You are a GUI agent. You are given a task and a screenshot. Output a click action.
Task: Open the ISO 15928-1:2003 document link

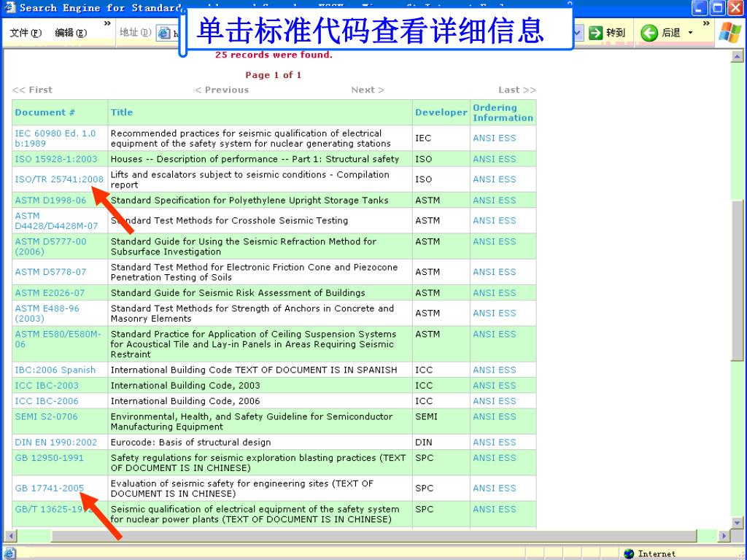pyautogui.click(x=55, y=159)
